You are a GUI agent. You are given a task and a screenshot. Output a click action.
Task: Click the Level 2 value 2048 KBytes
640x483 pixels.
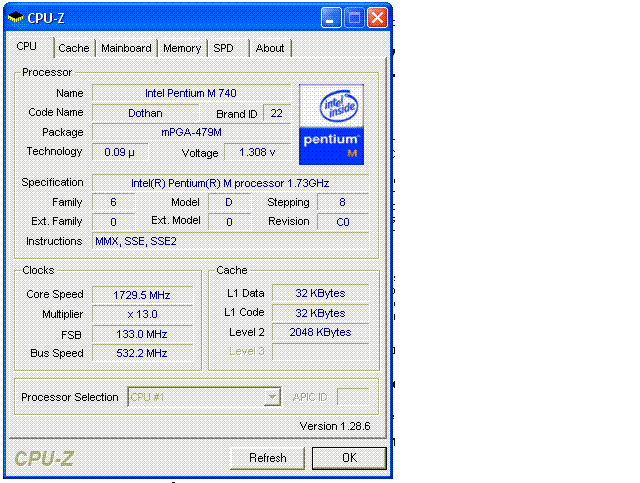click(320, 332)
